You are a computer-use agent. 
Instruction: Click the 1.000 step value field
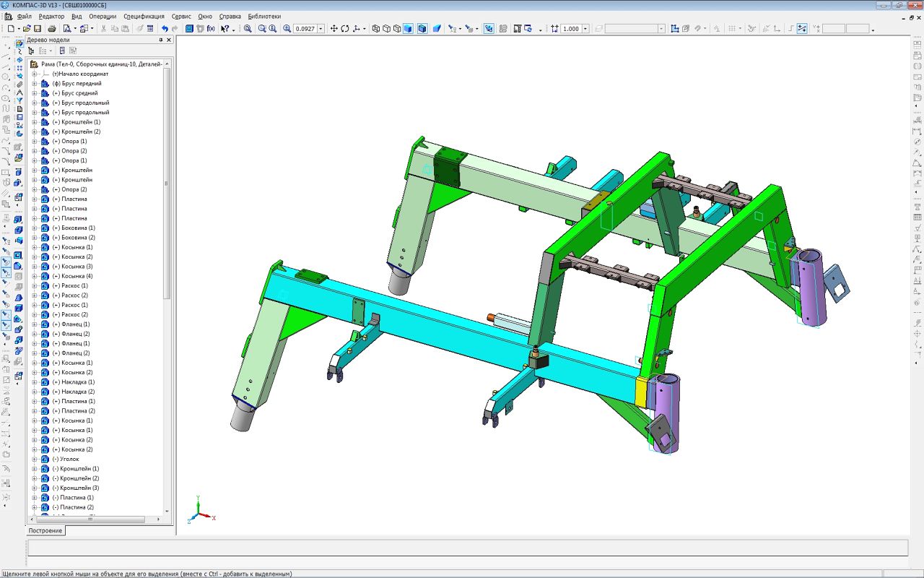point(570,29)
